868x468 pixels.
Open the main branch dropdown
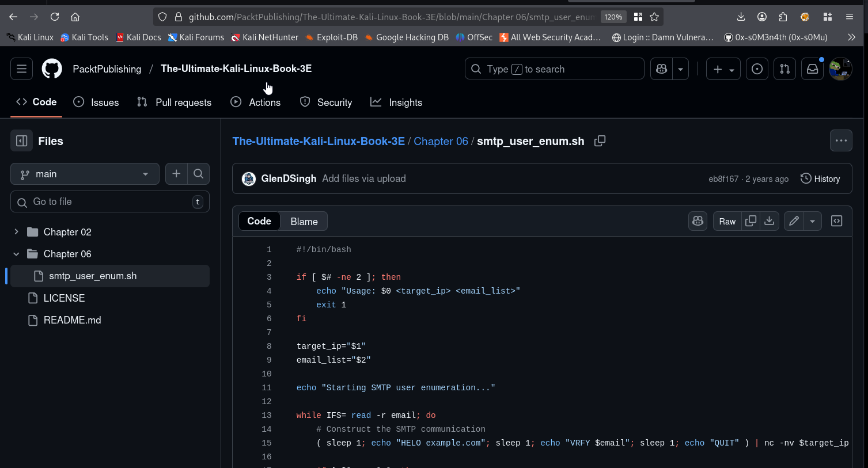click(x=85, y=174)
